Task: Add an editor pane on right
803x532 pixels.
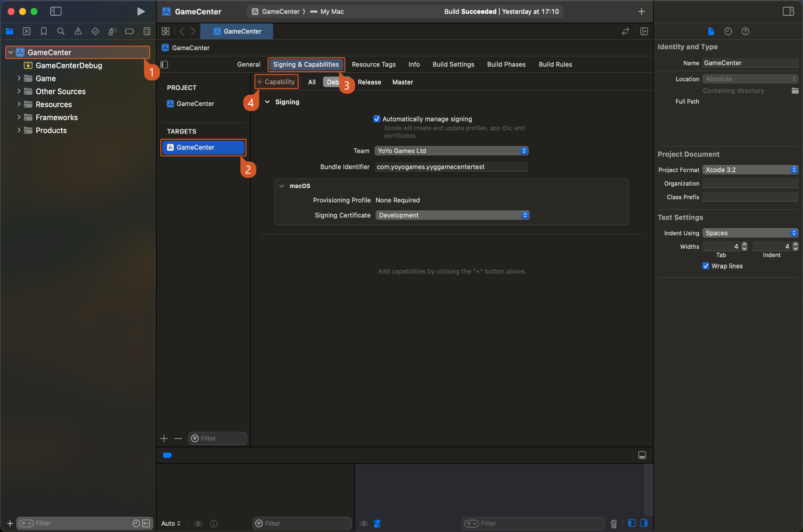Action: pos(644,32)
